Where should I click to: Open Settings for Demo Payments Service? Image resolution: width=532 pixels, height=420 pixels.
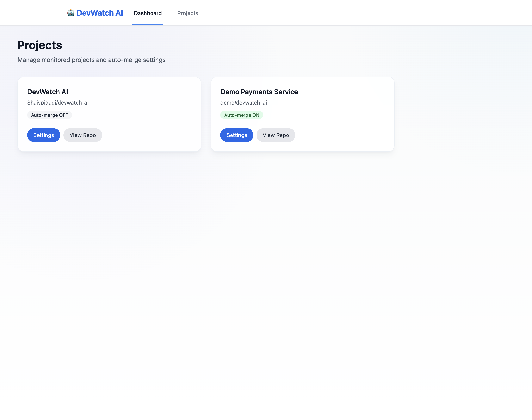237,135
